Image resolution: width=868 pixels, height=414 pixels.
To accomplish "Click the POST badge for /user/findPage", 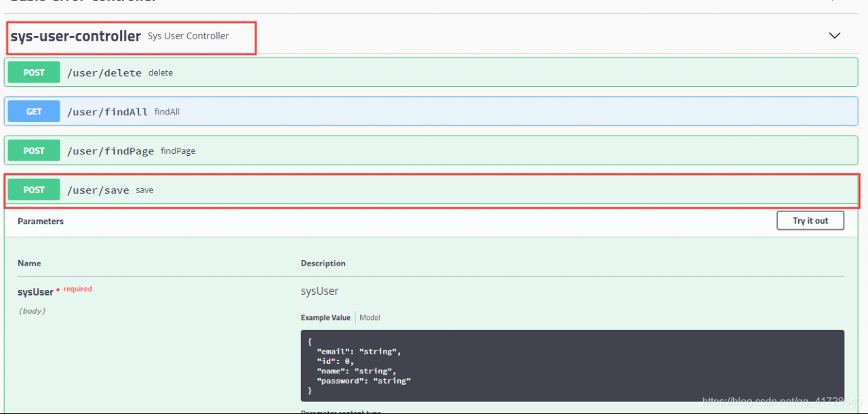I will click(34, 150).
